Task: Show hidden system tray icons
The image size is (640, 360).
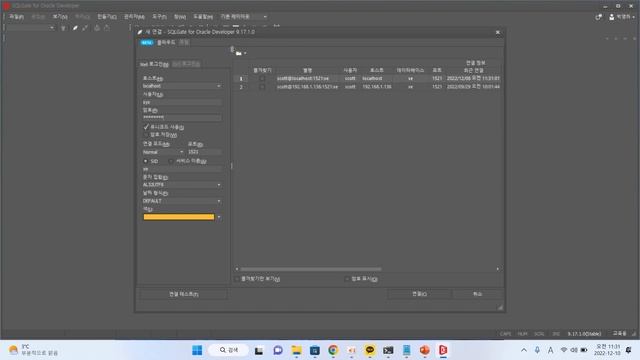Action: [524, 350]
